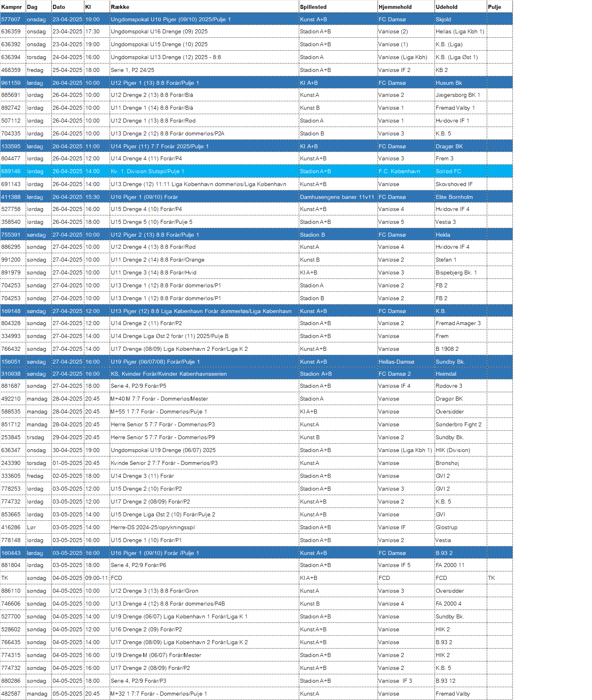Click the Herre-DS 2024-25/oprykningsspil row
The width and height of the screenshot is (592, 700).
pyautogui.click(x=256, y=527)
